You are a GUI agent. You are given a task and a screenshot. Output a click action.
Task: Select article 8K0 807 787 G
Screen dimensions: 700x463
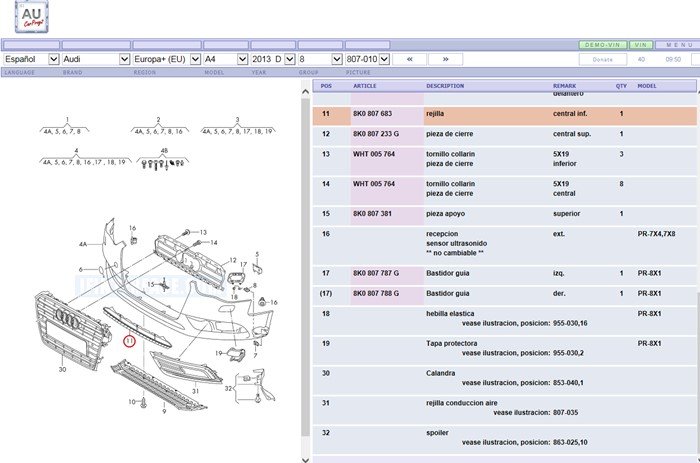click(376, 273)
